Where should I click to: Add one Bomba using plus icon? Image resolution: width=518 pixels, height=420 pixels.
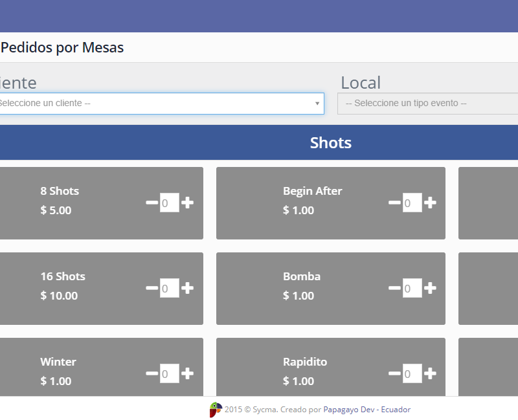point(430,288)
